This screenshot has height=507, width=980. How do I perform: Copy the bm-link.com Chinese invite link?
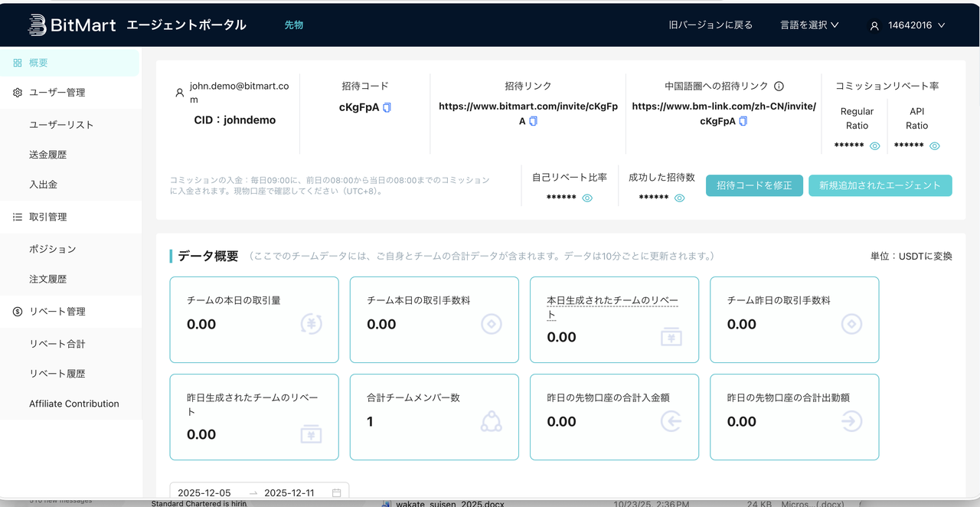(743, 121)
